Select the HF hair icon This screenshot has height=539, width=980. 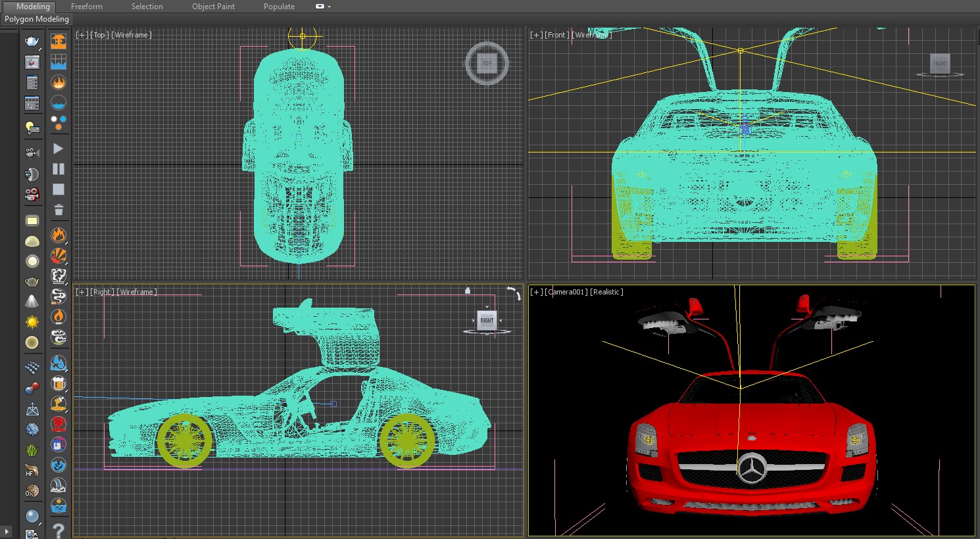click(32, 471)
